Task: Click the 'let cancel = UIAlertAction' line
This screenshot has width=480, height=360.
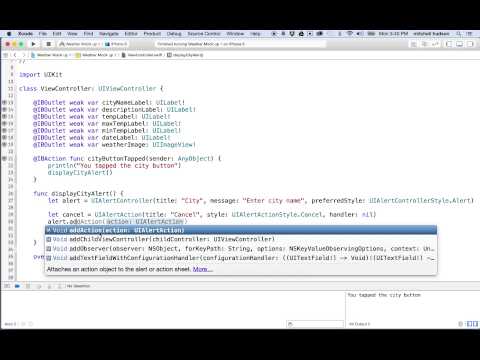Action: (x=212, y=214)
